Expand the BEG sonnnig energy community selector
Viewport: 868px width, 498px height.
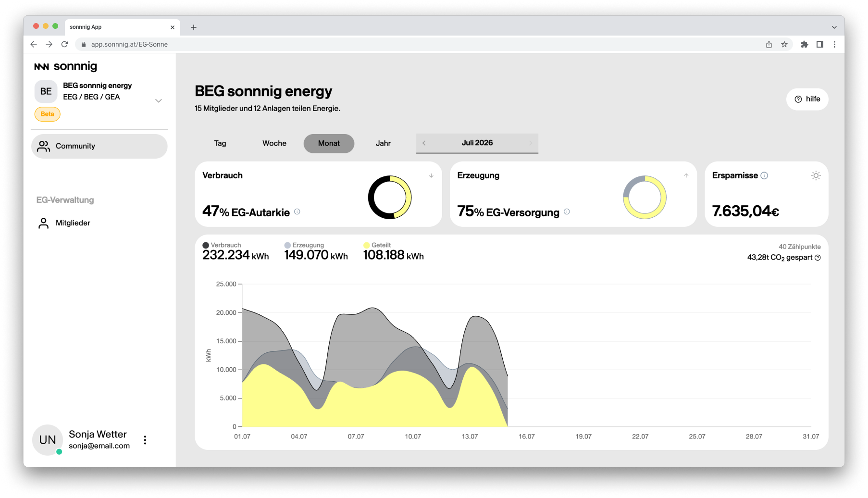[x=158, y=101]
